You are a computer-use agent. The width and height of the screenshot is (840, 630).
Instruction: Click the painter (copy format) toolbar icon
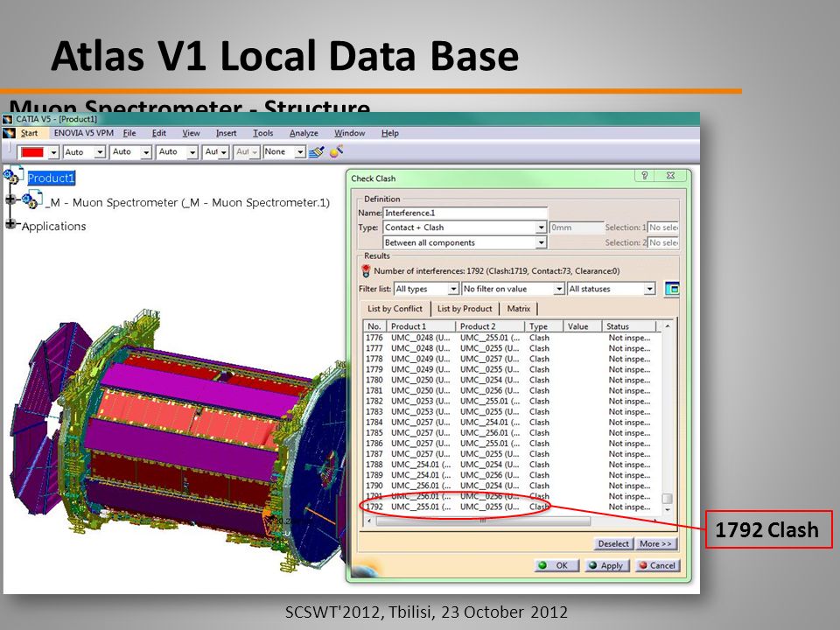316,152
